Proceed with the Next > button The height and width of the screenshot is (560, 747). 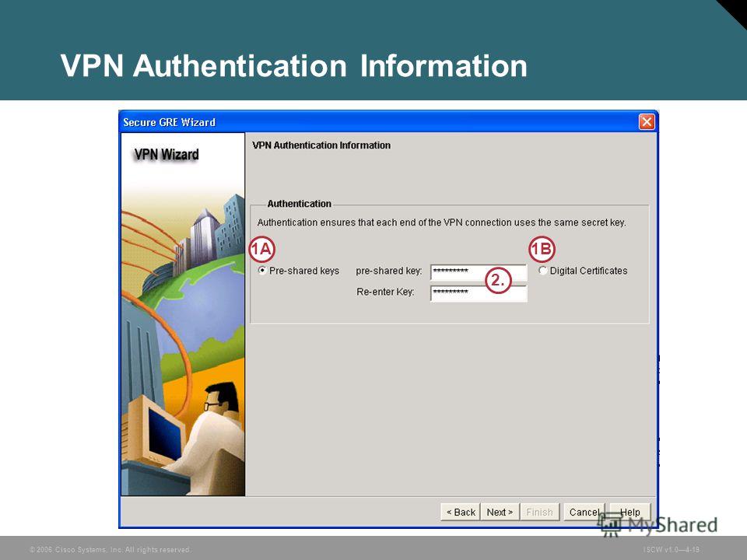point(500,512)
